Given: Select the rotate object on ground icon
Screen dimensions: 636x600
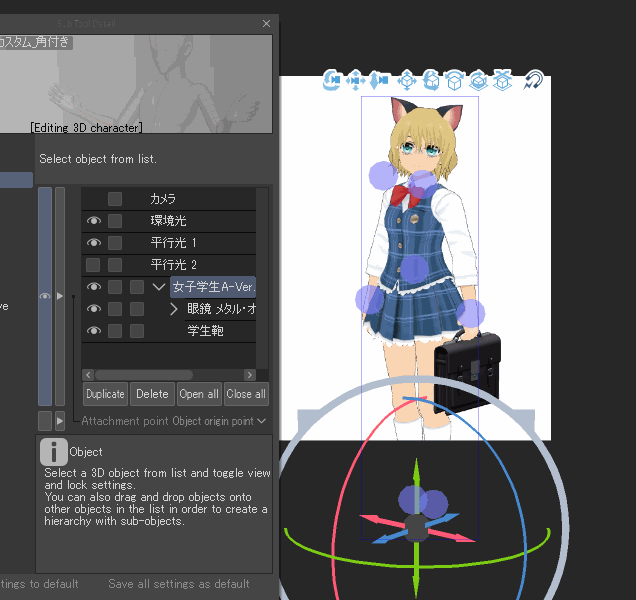Looking at the screenshot, I should click(478, 80).
